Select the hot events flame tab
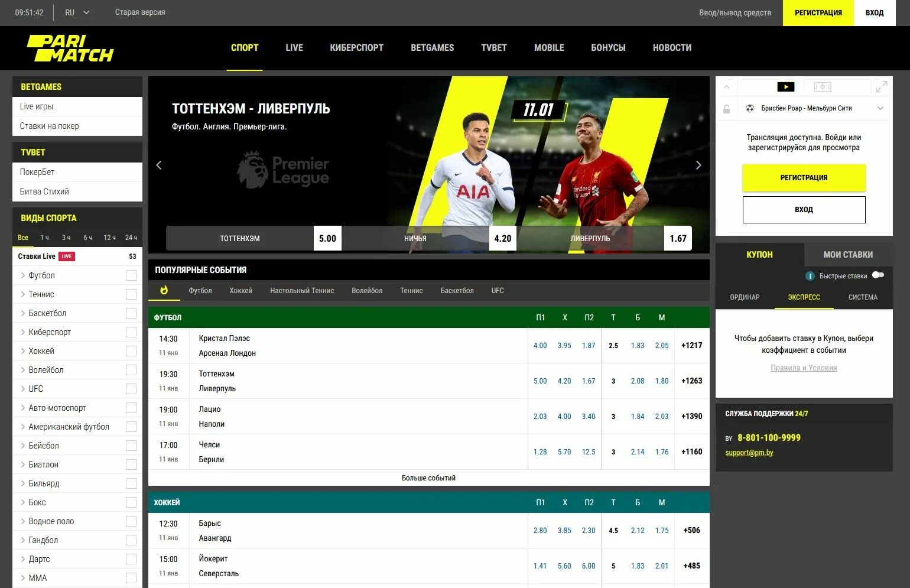This screenshot has width=910, height=588. [x=164, y=290]
